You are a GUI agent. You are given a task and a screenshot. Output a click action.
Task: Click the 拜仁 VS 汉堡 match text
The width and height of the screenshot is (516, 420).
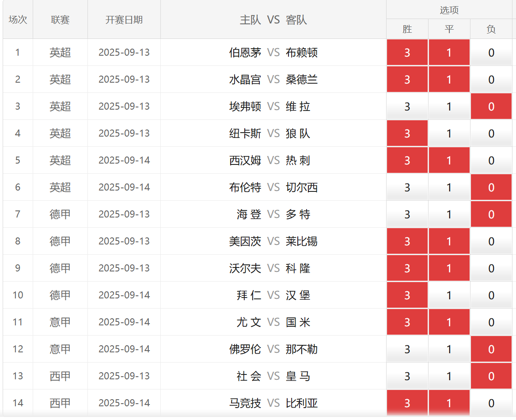273,295
